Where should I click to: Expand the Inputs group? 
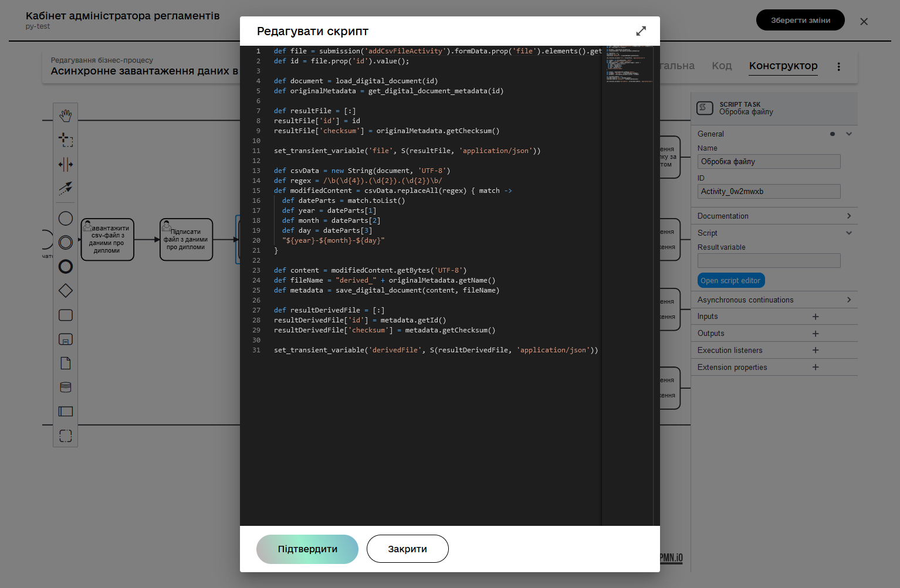point(708,317)
